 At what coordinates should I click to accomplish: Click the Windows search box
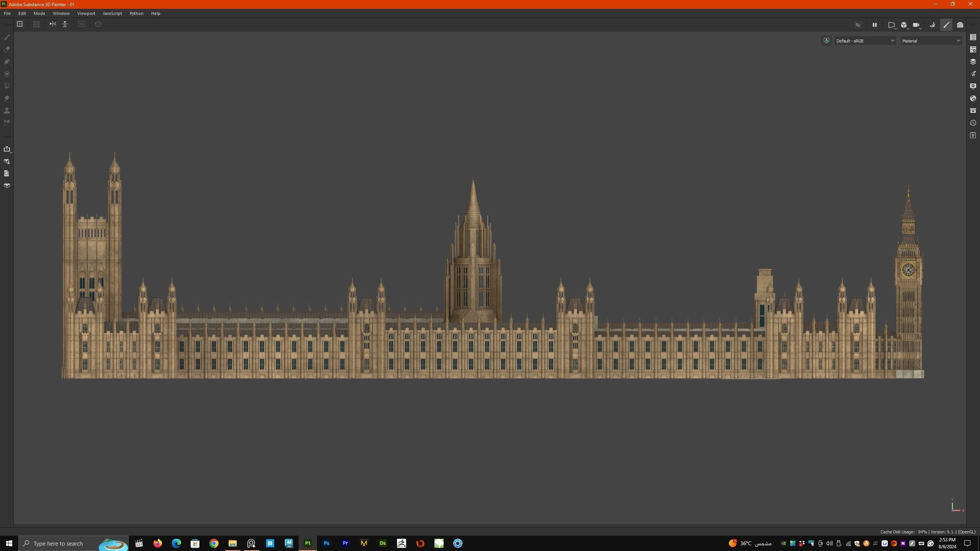(x=73, y=543)
